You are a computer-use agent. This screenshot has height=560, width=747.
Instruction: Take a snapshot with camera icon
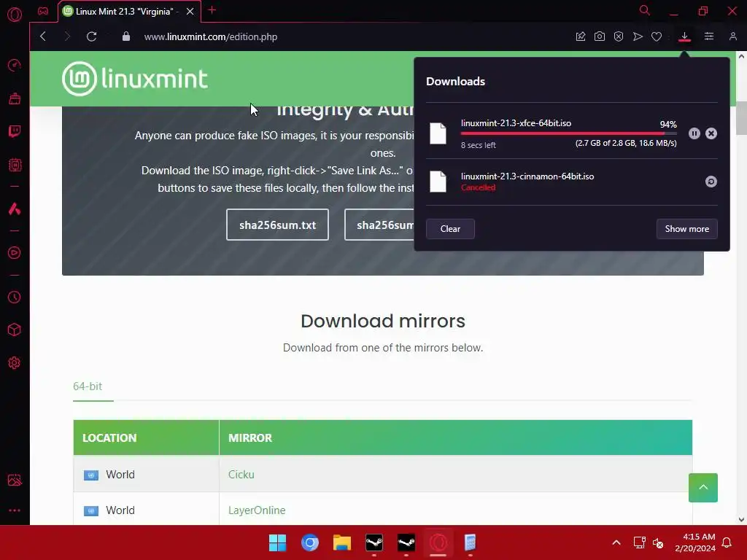pyautogui.click(x=600, y=36)
